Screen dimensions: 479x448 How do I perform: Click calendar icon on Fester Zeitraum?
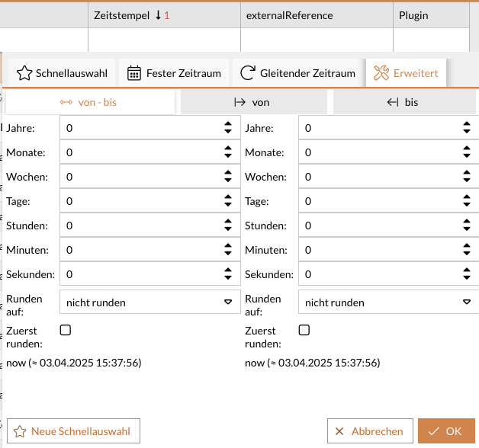pos(133,73)
